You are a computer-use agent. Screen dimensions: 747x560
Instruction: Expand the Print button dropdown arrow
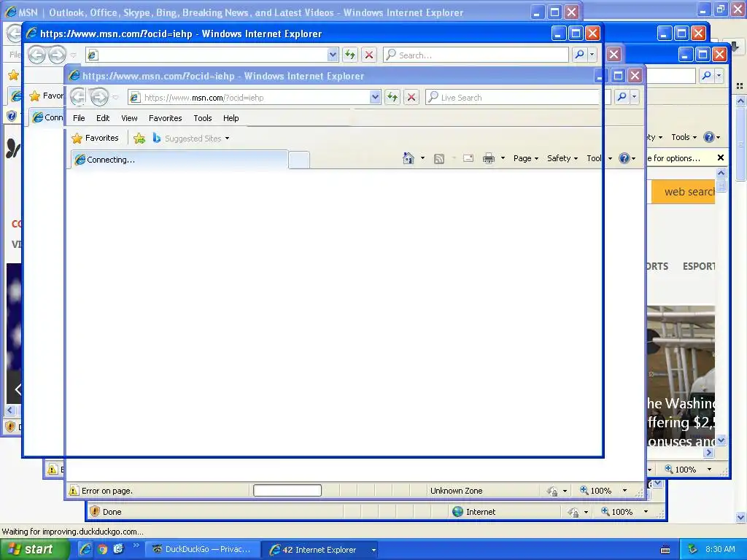click(503, 158)
